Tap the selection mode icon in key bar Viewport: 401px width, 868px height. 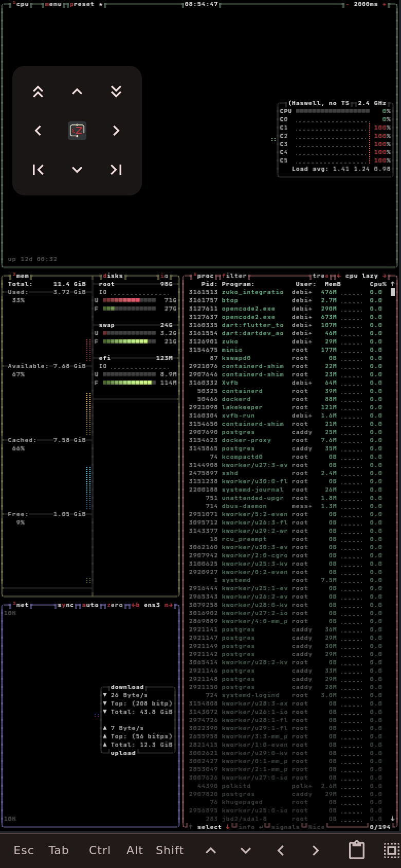click(x=392, y=850)
